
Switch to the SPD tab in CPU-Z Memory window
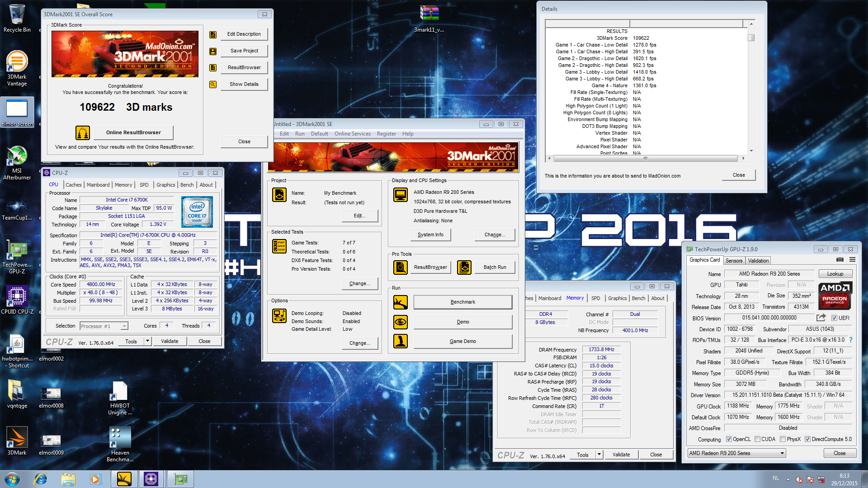596,298
